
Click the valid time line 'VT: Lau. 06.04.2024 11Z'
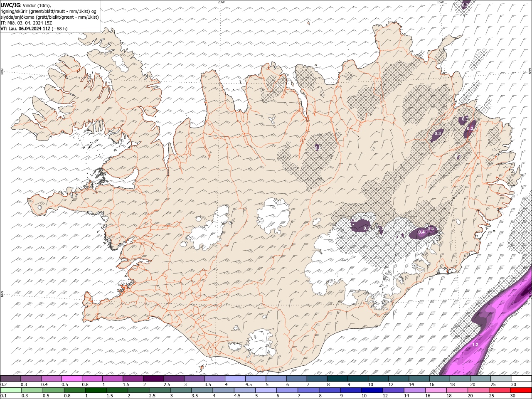coord(26,29)
